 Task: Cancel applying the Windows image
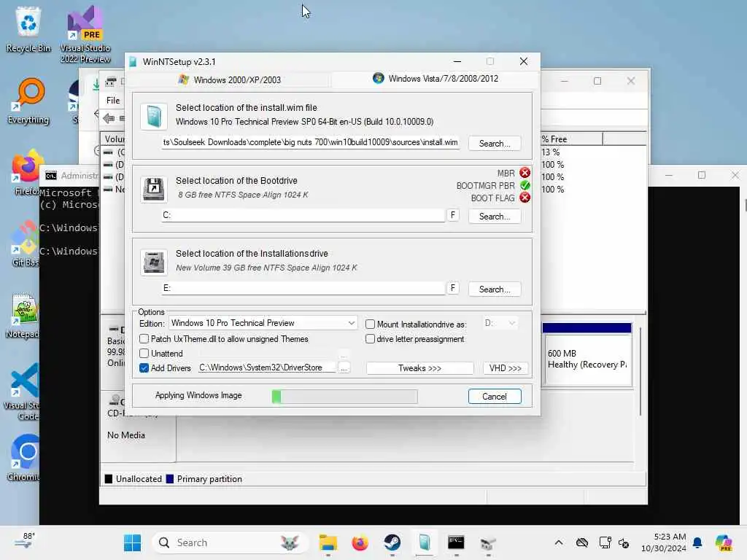(495, 396)
